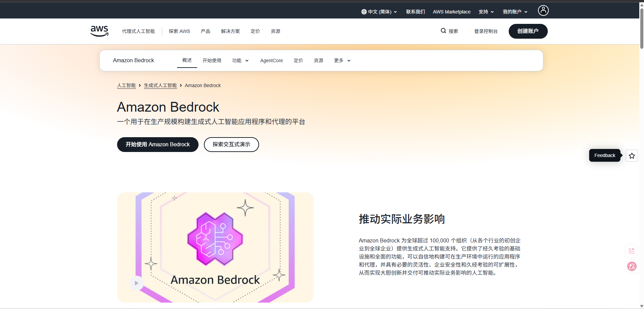Screen dimensions: 644x309
Task: Switch to the 开始使用 tab
Action: pyautogui.click(x=212, y=61)
